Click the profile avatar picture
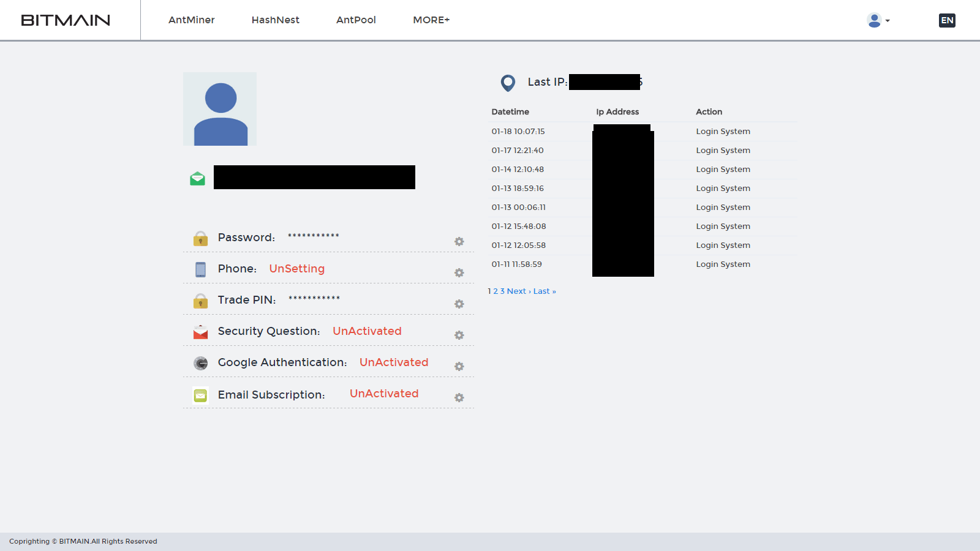The image size is (980, 551). [220, 109]
